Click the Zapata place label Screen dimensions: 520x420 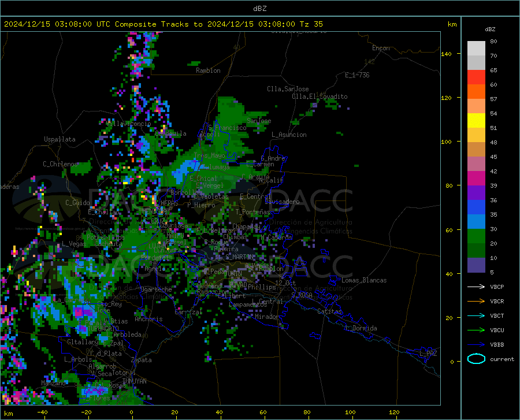pyautogui.click(x=142, y=360)
